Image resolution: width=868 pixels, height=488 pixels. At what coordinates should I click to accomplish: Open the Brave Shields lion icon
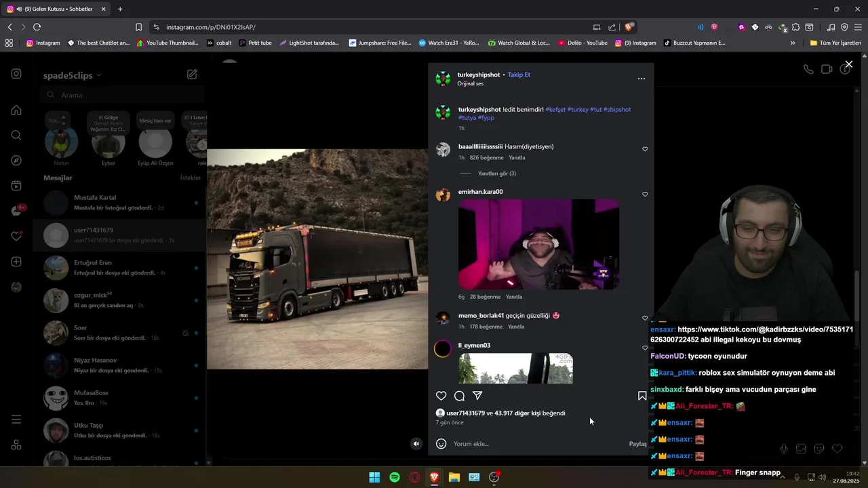pyautogui.click(x=629, y=27)
